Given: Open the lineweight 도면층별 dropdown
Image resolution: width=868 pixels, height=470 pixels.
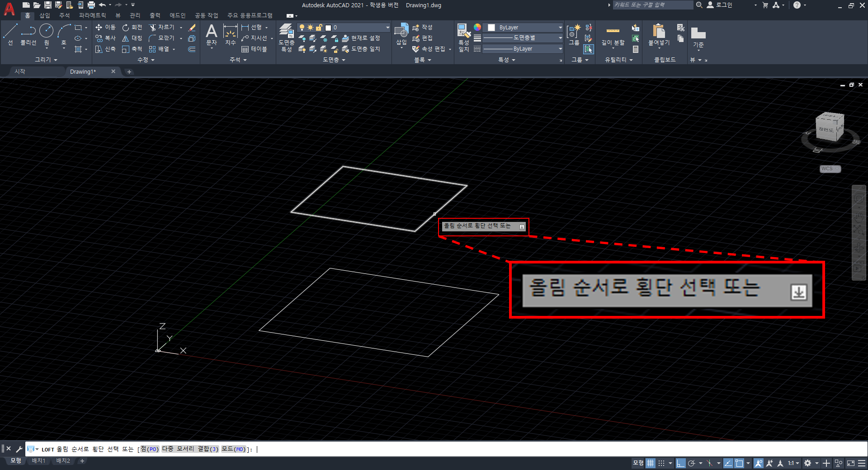Looking at the screenshot, I should click(523, 38).
